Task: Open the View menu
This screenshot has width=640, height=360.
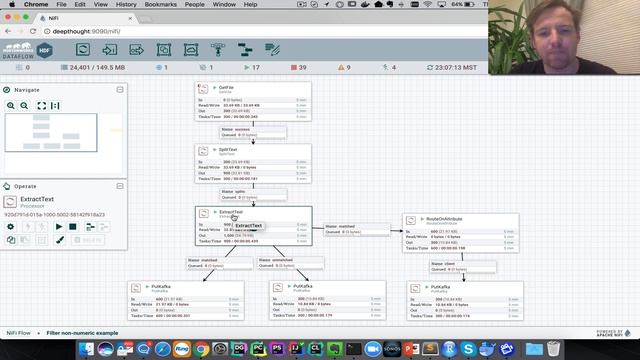Action: [101, 4]
